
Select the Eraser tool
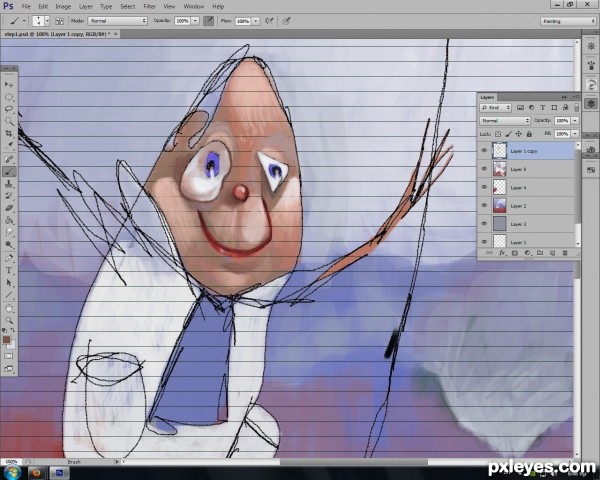[8, 208]
